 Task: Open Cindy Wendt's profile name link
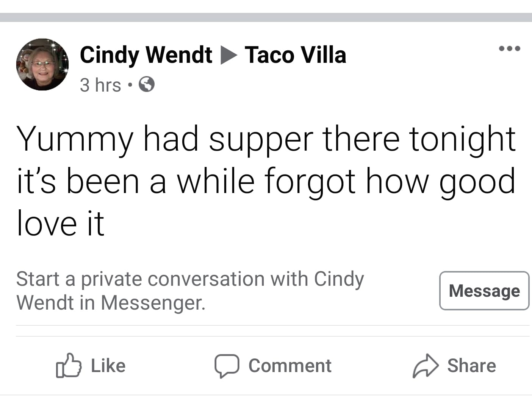coord(146,55)
